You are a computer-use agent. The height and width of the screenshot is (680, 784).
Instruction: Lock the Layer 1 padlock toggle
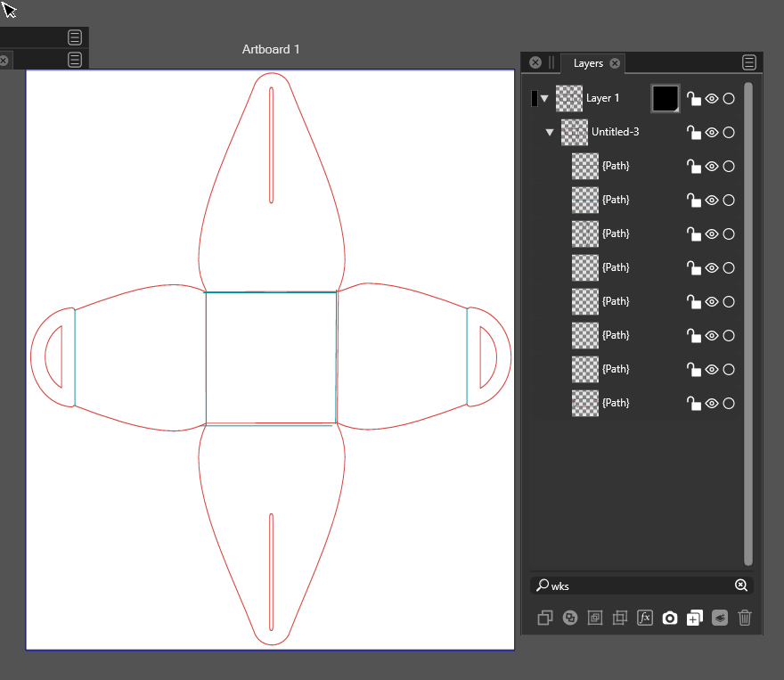tap(693, 99)
